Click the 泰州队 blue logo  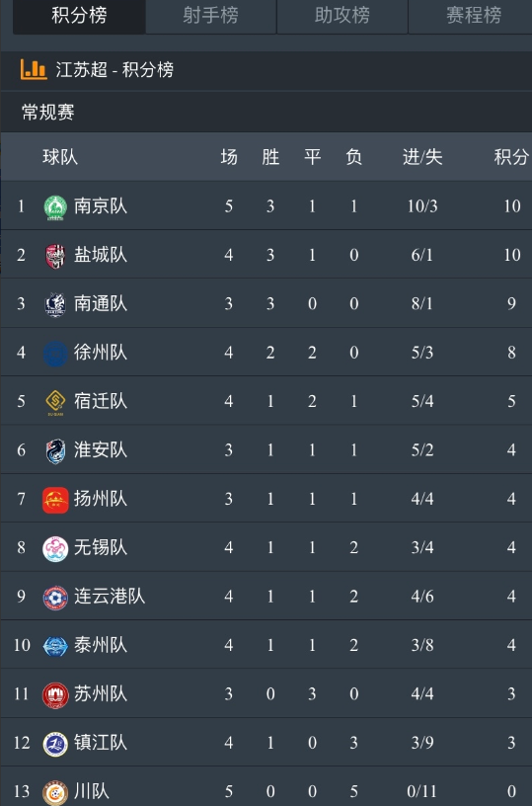click(55, 646)
